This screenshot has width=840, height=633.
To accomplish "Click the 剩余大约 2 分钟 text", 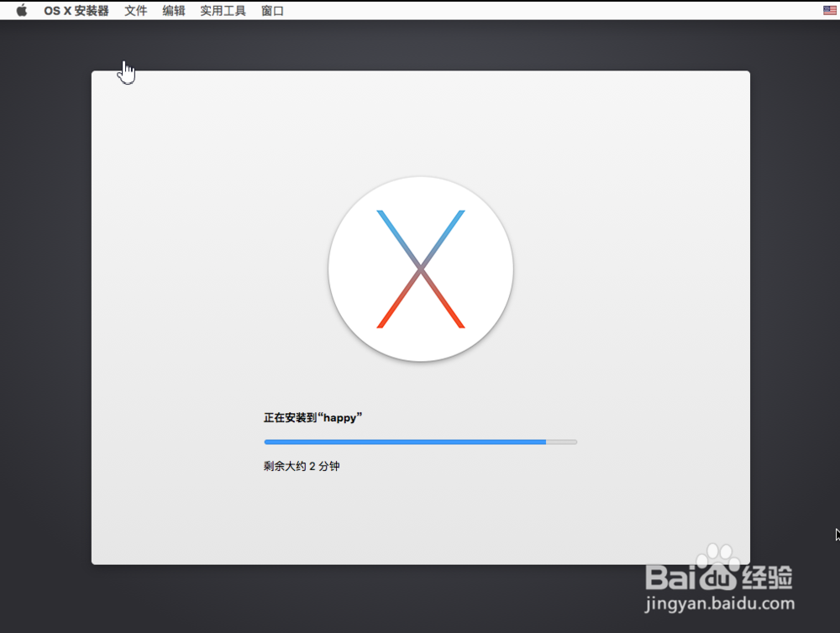I will coord(302,466).
